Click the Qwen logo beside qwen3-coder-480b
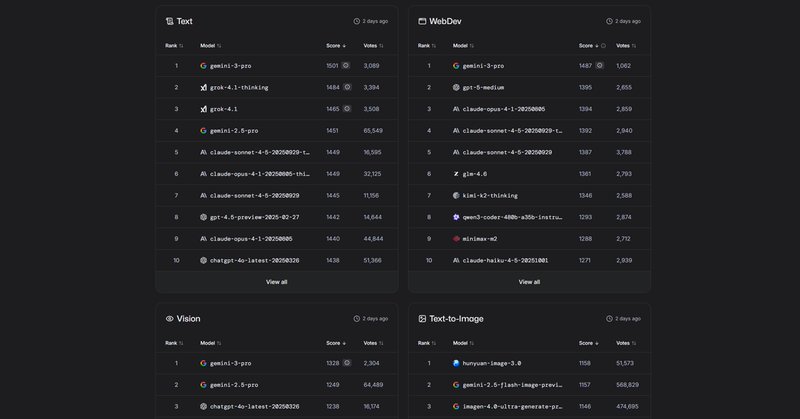800x419 pixels. pos(456,217)
